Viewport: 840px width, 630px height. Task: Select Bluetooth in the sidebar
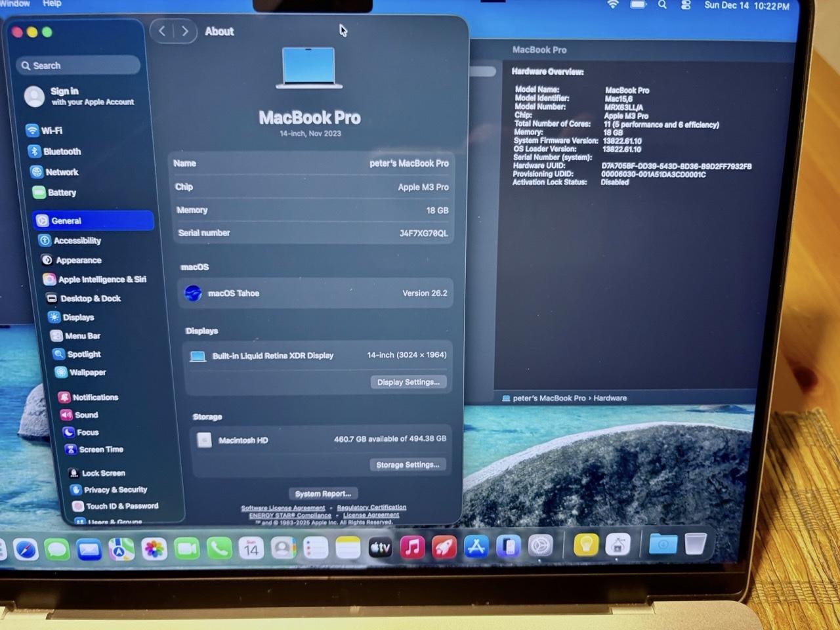(x=61, y=152)
